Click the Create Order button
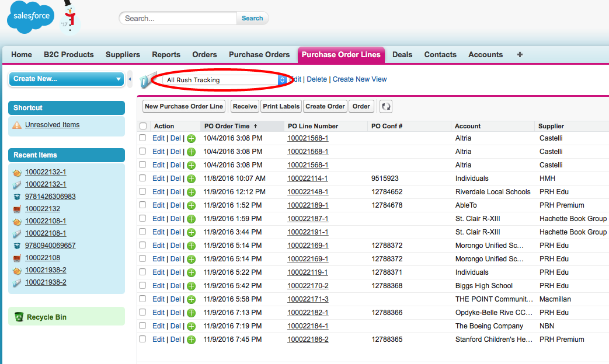 point(325,106)
